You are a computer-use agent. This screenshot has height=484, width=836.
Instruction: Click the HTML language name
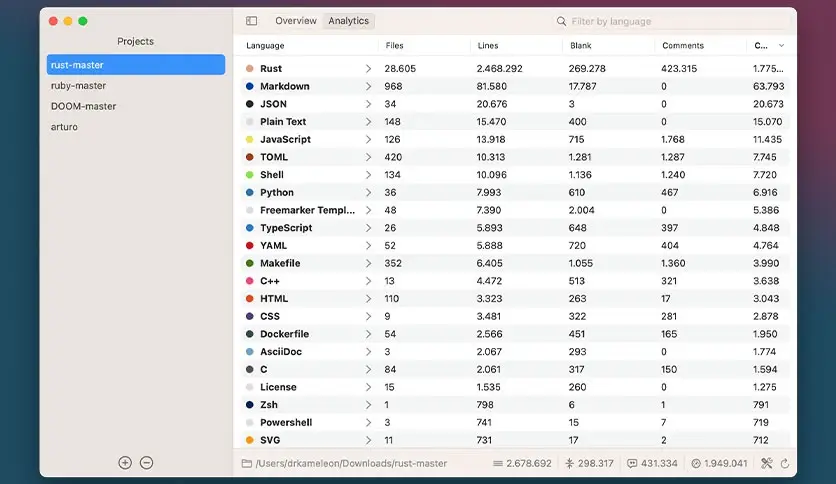point(274,299)
